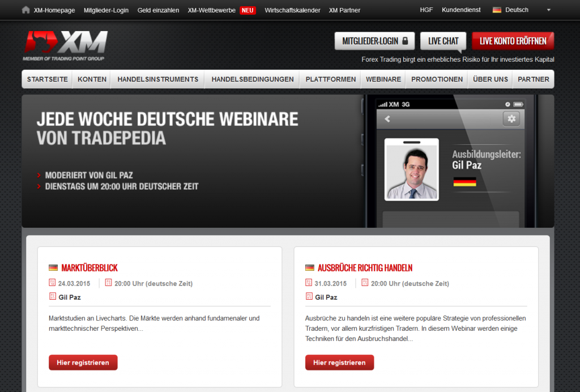Click the flag icon beside Ausbrüche richtig handeln
Screen dimensions: 580x392
click(310, 267)
